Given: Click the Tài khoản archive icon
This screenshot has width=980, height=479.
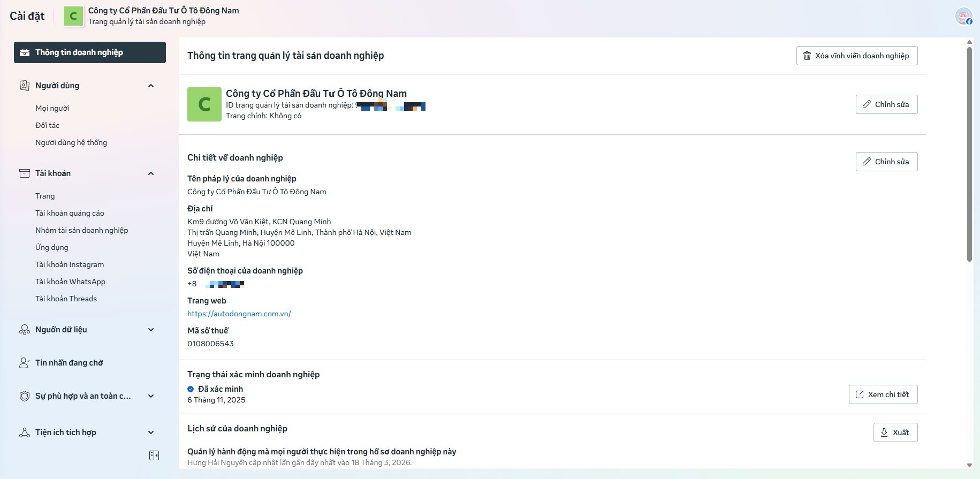Looking at the screenshot, I should (25, 173).
